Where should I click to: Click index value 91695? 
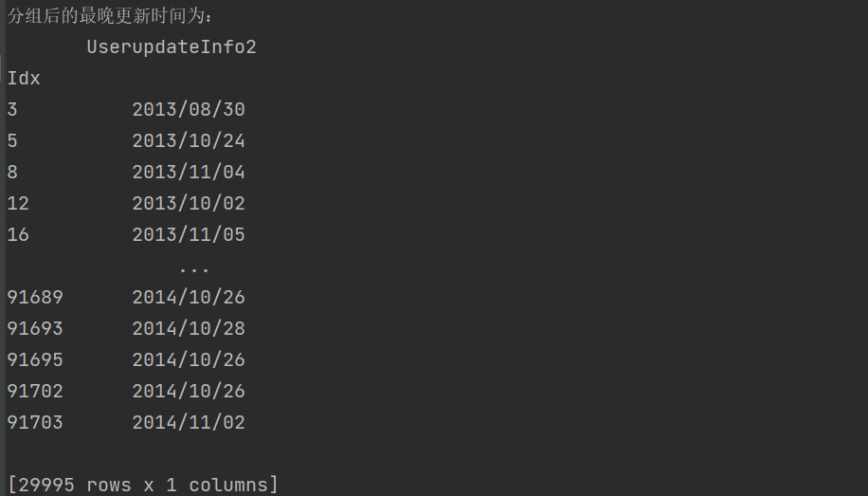(x=35, y=359)
